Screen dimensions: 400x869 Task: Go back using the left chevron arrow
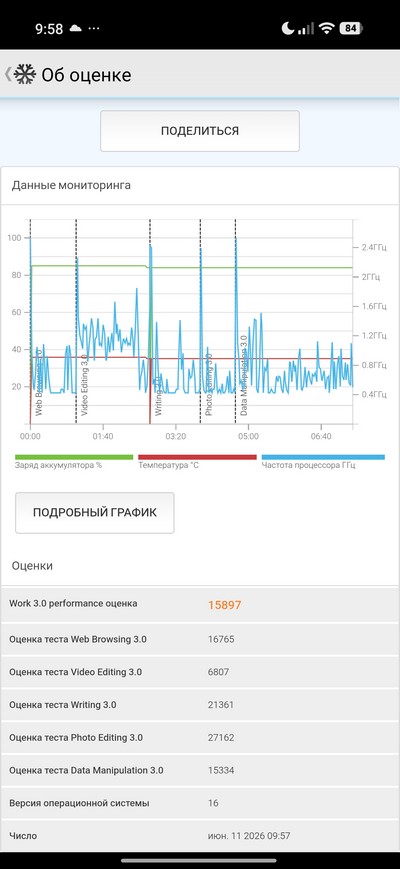pyautogui.click(x=8, y=74)
